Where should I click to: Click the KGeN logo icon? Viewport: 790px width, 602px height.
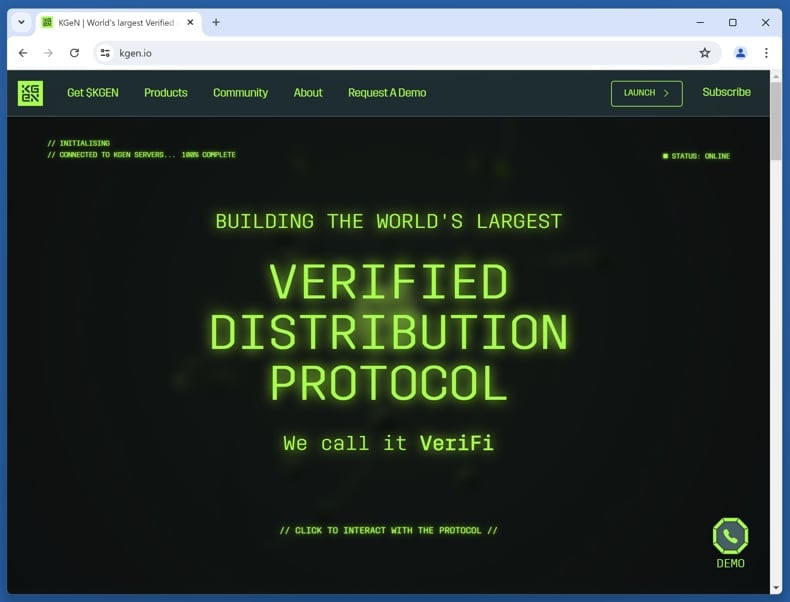click(x=30, y=93)
